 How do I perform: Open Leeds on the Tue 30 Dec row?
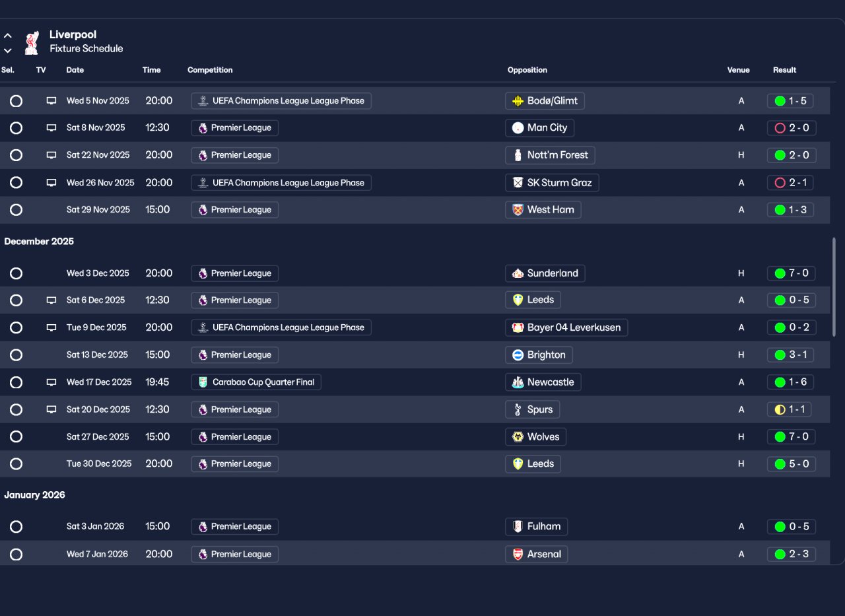[x=533, y=464]
